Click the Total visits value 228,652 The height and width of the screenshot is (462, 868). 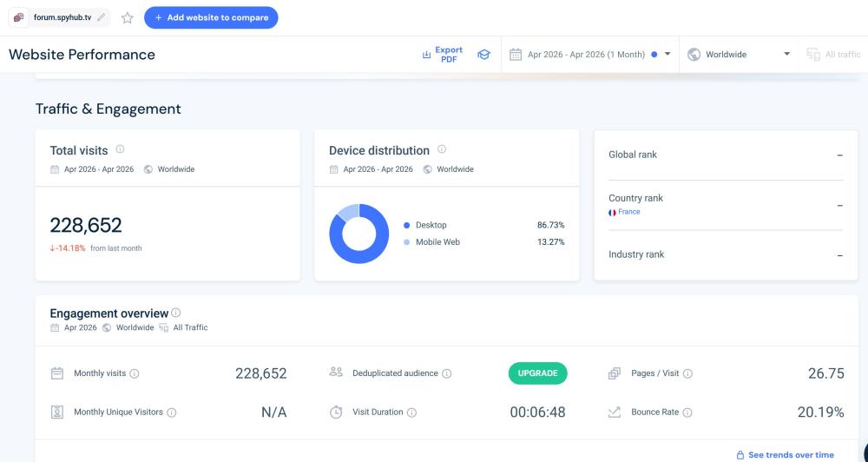pyautogui.click(x=86, y=225)
